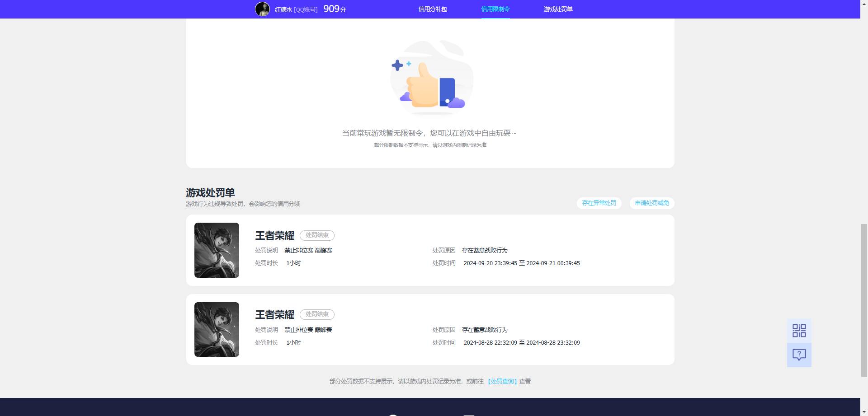Open the 处罚查询 link at the bottom
Image resolution: width=868 pixels, height=416 pixels.
502,381
